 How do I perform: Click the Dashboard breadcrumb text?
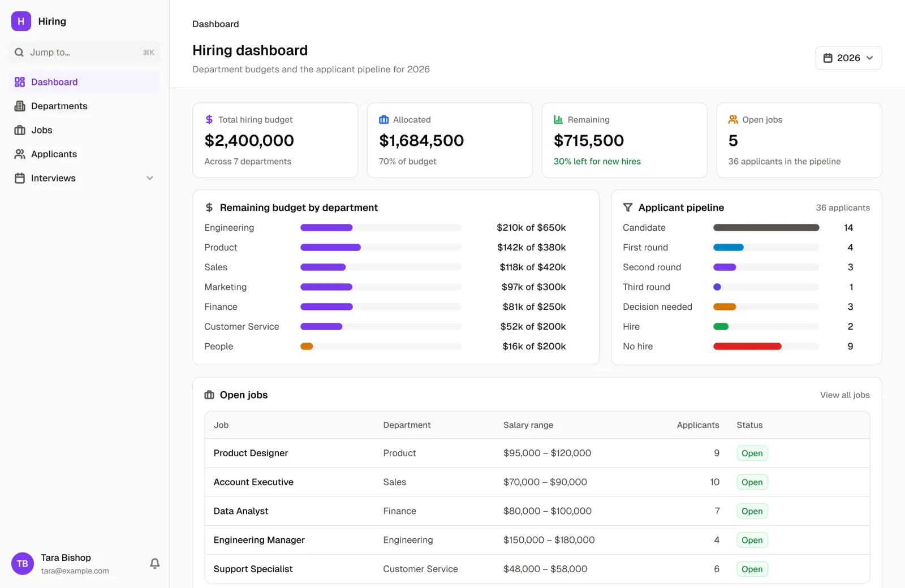(x=216, y=24)
